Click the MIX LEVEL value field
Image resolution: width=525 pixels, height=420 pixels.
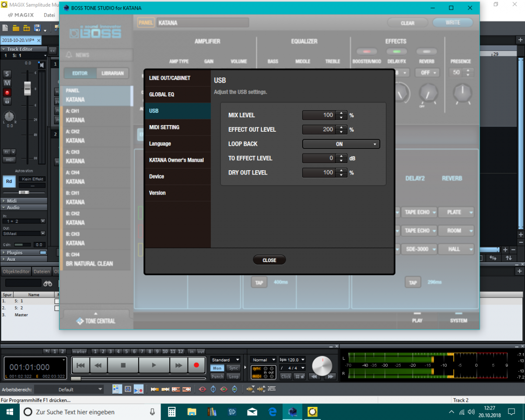[x=318, y=115]
